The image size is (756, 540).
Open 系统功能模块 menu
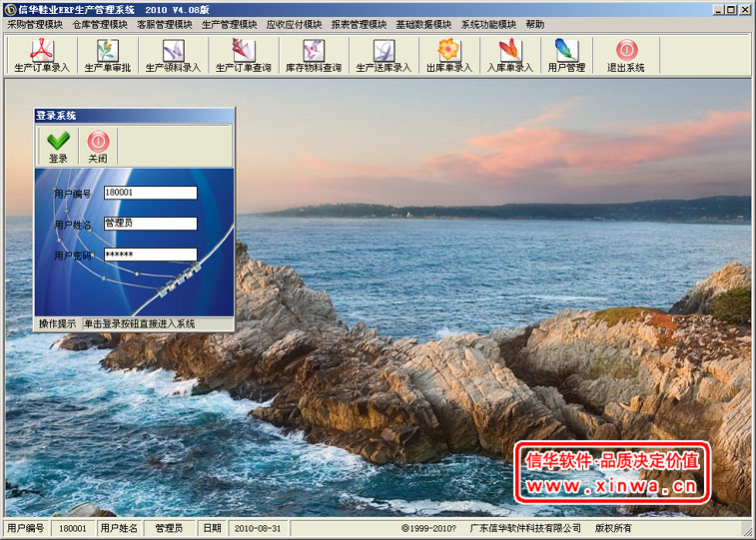tap(488, 25)
